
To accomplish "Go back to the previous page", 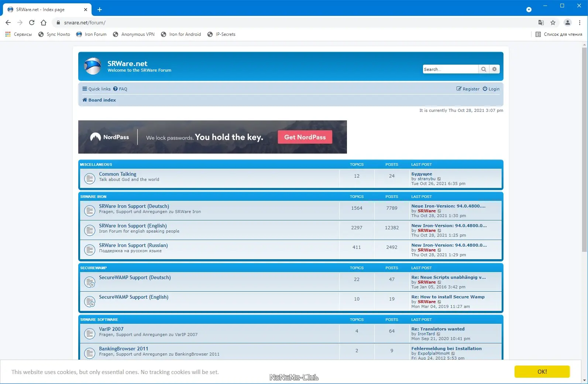I will (x=8, y=23).
